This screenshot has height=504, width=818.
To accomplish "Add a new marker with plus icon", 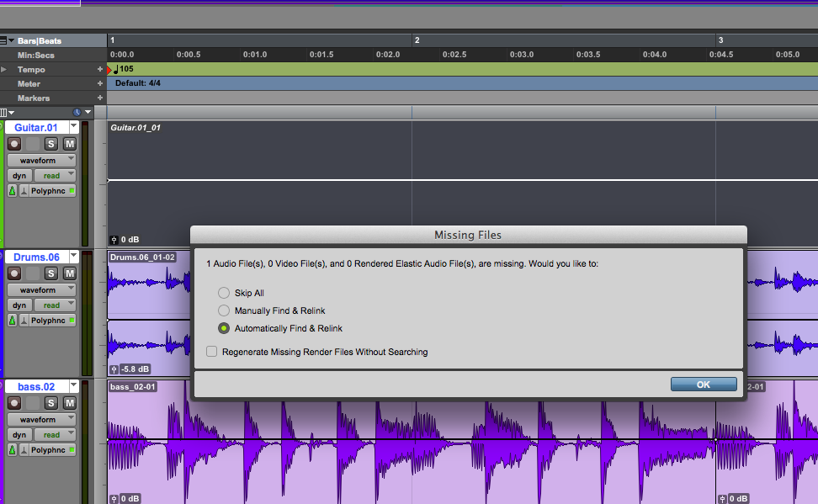I will [x=100, y=98].
